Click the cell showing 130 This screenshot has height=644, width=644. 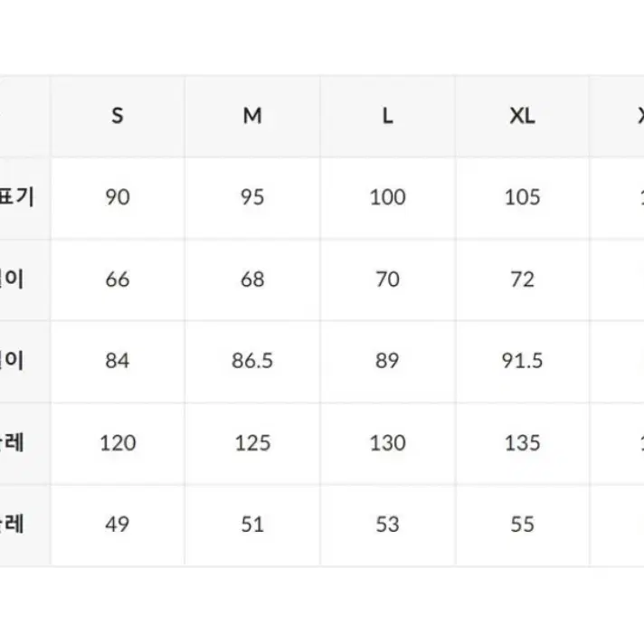click(388, 443)
